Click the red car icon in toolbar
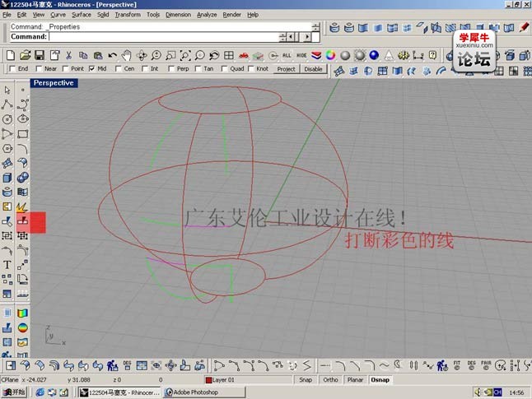532x399 pixels. [244, 55]
